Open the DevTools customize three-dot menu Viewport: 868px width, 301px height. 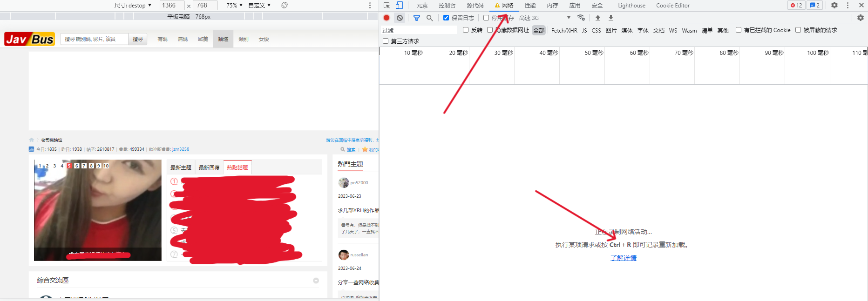[848, 5]
